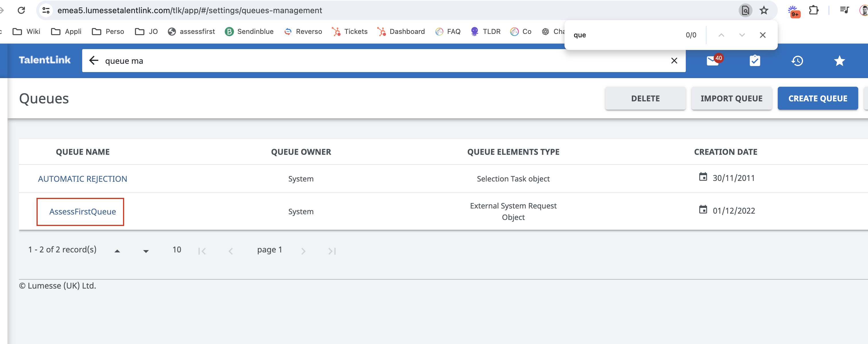
Task: Open Chrome extensions puzzle icon
Action: point(813,10)
